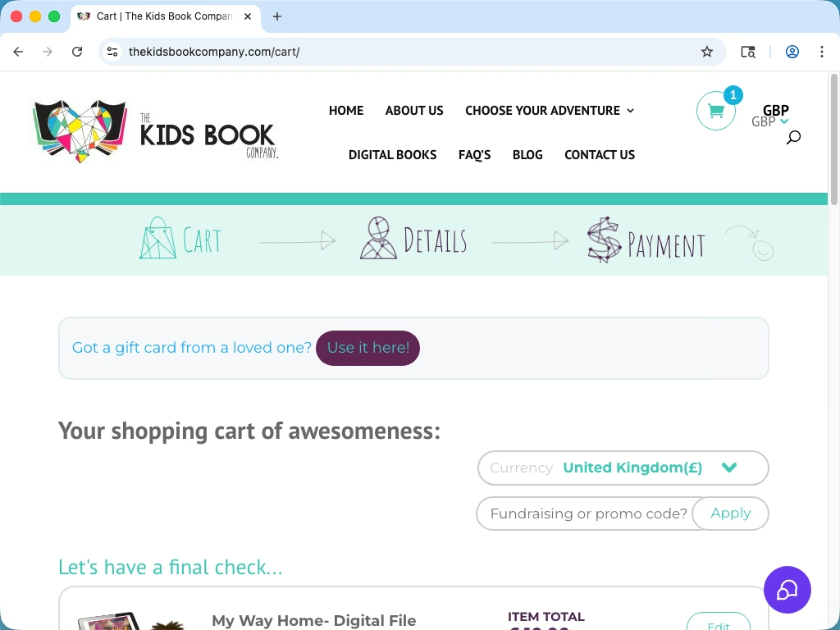Click the Details step person icon
The image size is (840, 630).
click(377, 239)
